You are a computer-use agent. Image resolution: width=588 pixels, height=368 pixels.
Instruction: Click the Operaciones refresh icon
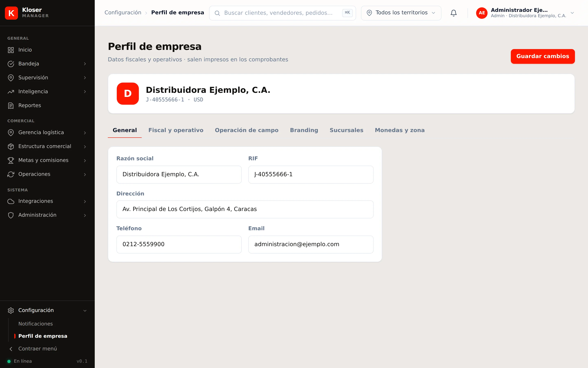(x=11, y=174)
